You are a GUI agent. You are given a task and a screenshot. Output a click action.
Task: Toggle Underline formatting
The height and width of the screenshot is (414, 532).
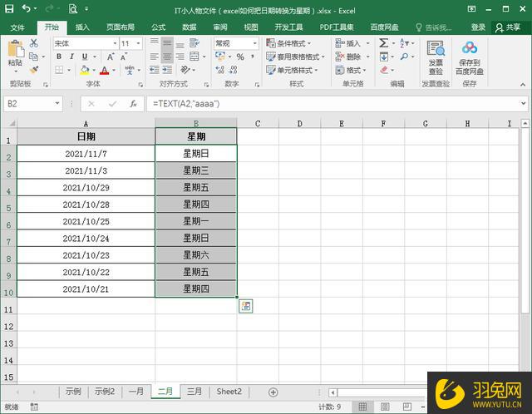pyautogui.click(x=85, y=57)
